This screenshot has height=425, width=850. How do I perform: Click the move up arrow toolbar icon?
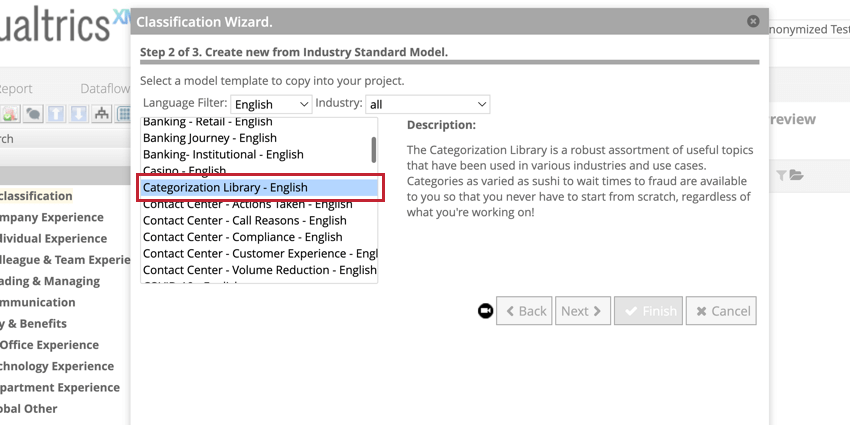[56, 113]
